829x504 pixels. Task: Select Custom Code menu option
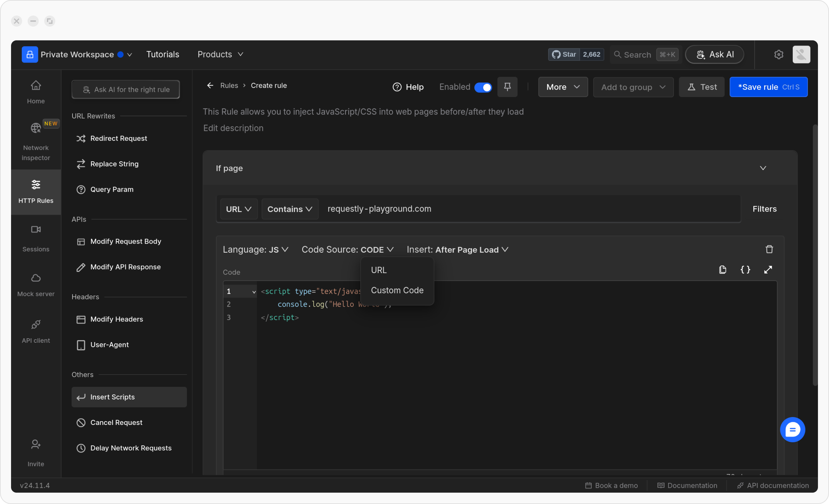(x=397, y=290)
